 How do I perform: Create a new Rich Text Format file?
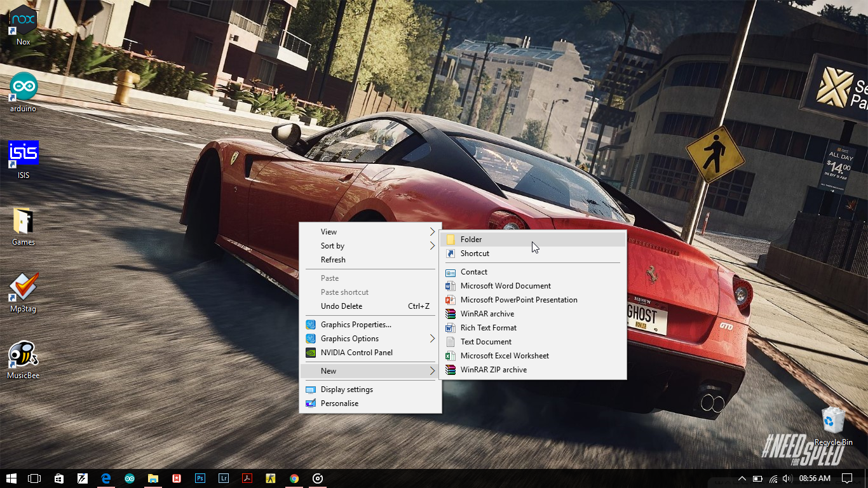pos(532,328)
